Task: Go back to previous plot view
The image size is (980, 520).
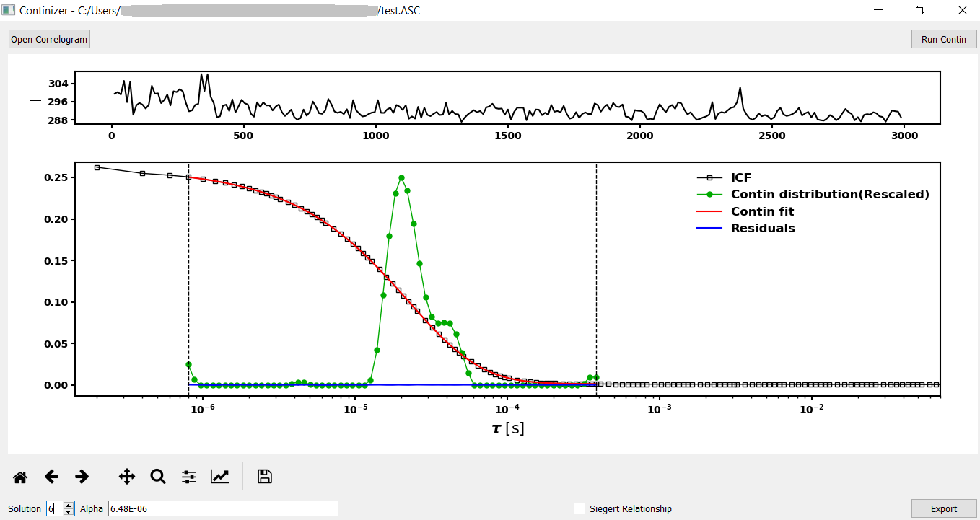Action: pyautogui.click(x=51, y=477)
